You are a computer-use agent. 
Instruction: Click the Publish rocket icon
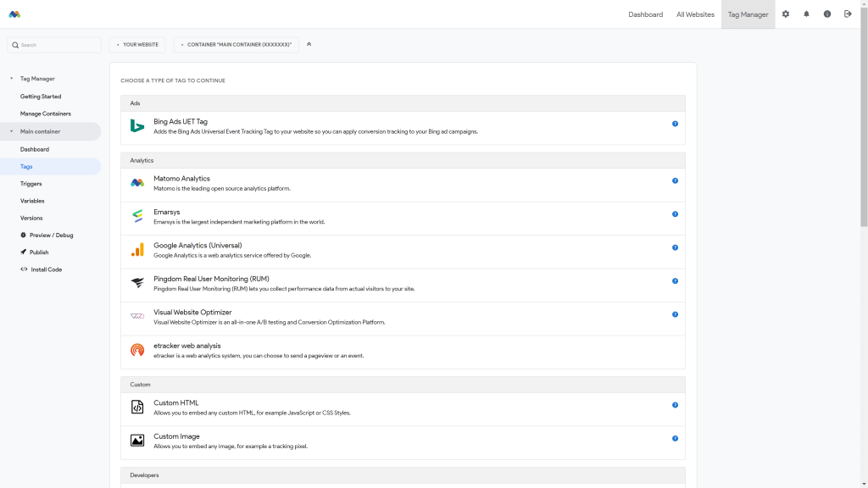pyautogui.click(x=23, y=252)
